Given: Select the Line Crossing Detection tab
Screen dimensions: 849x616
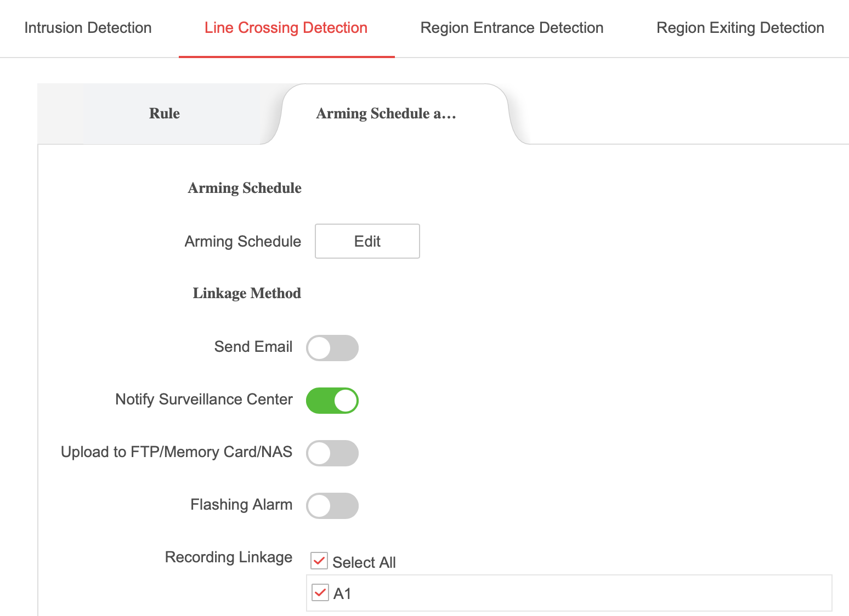Looking at the screenshot, I should point(286,28).
